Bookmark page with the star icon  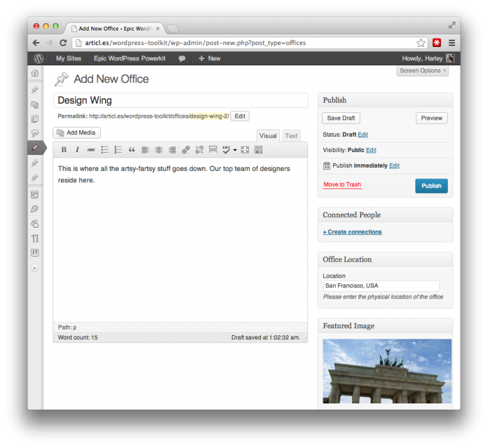coord(421,43)
